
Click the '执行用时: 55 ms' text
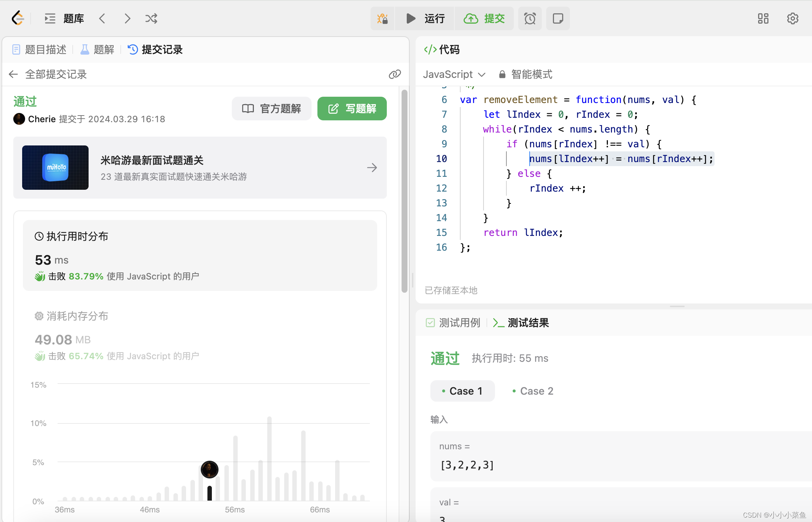(510, 358)
